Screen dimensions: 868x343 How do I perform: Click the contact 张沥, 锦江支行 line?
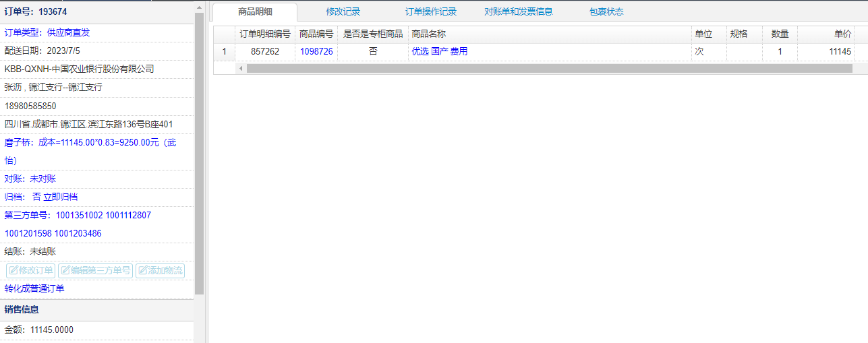[53, 87]
